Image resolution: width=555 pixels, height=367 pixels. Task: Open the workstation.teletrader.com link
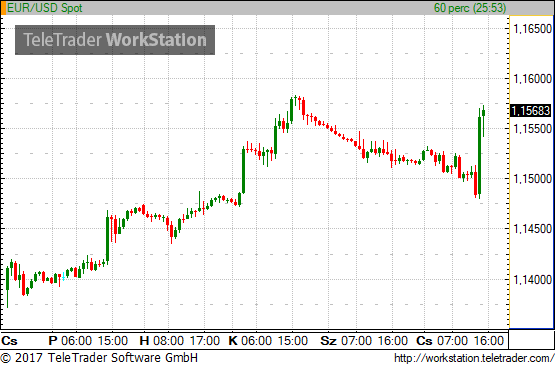point(474,358)
